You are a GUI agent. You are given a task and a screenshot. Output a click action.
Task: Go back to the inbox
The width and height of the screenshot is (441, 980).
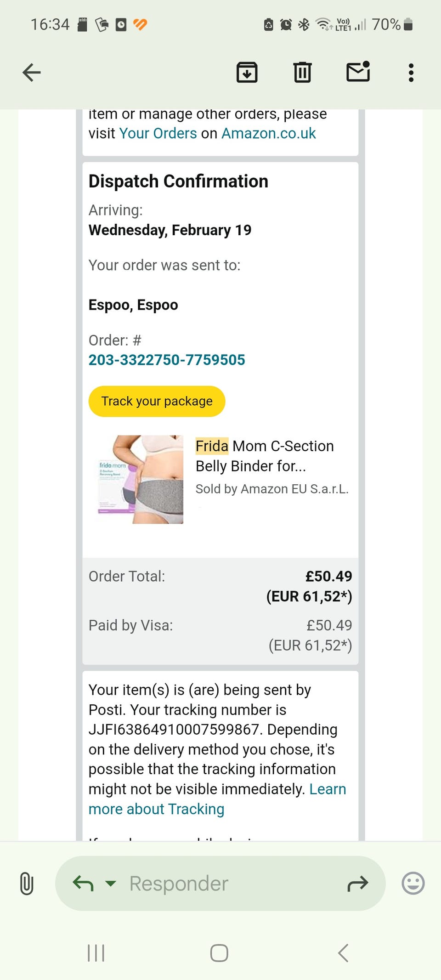32,73
